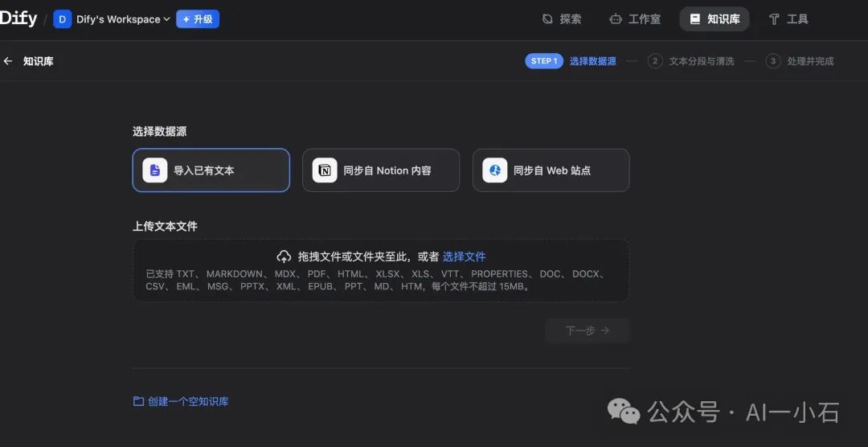Click the Notion logo icon

(325, 170)
